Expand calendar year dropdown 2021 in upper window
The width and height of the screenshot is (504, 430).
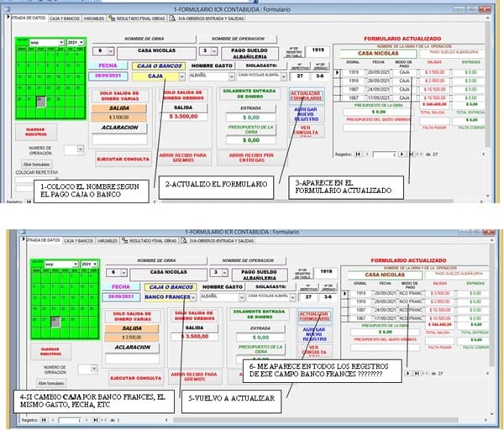(x=81, y=43)
